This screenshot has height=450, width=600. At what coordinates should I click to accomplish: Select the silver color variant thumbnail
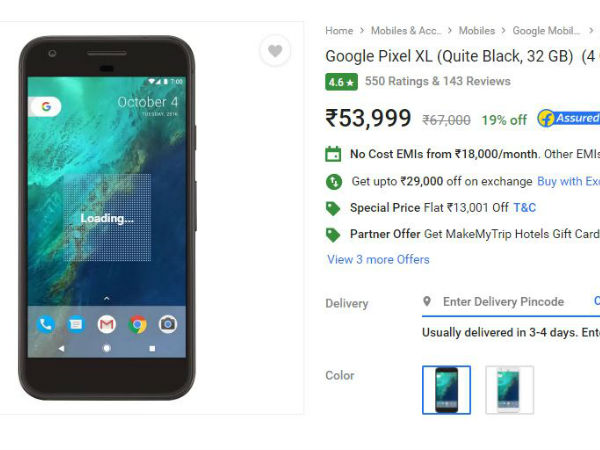click(509, 390)
